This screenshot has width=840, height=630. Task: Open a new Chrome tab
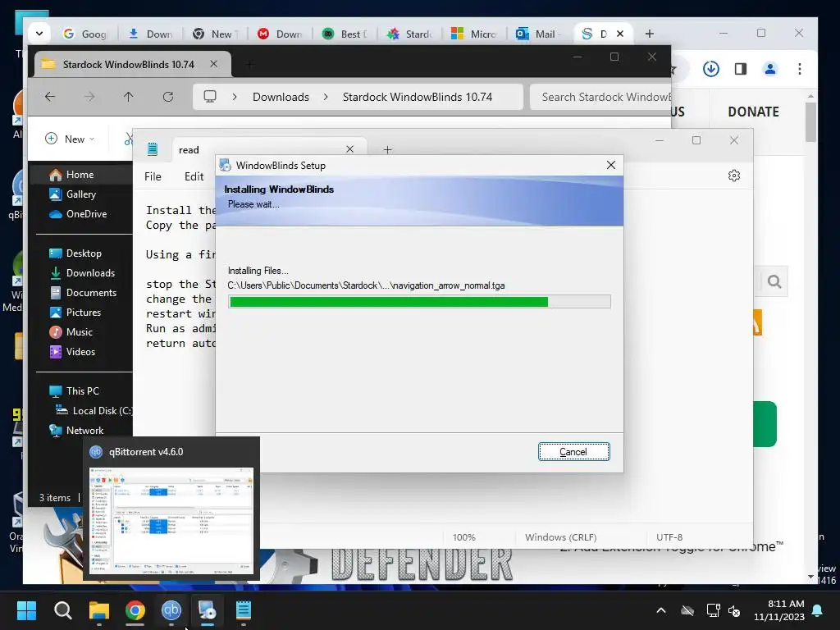click(x=650, y=34)
